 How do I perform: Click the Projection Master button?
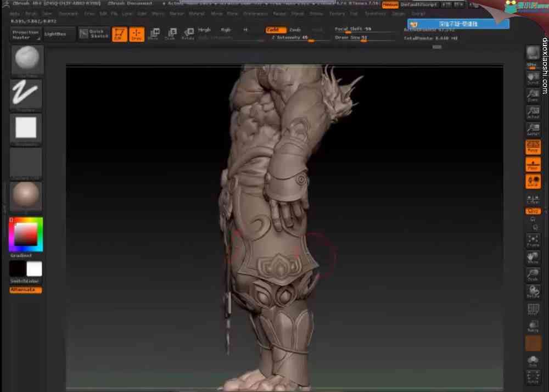(26, 34)
